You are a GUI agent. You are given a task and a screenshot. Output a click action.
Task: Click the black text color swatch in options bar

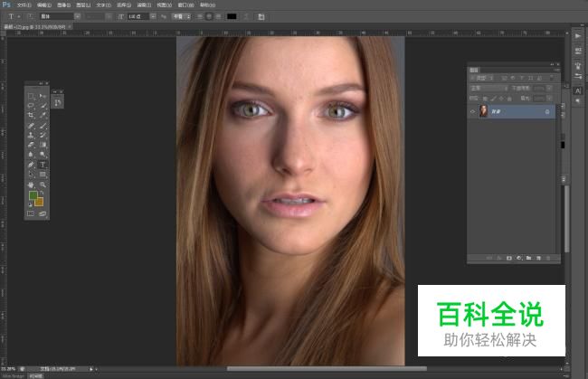232,16
